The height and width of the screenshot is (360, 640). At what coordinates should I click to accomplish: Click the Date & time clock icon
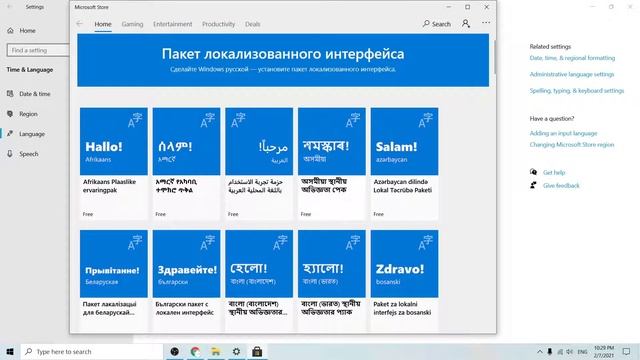[x=10, y=93]
